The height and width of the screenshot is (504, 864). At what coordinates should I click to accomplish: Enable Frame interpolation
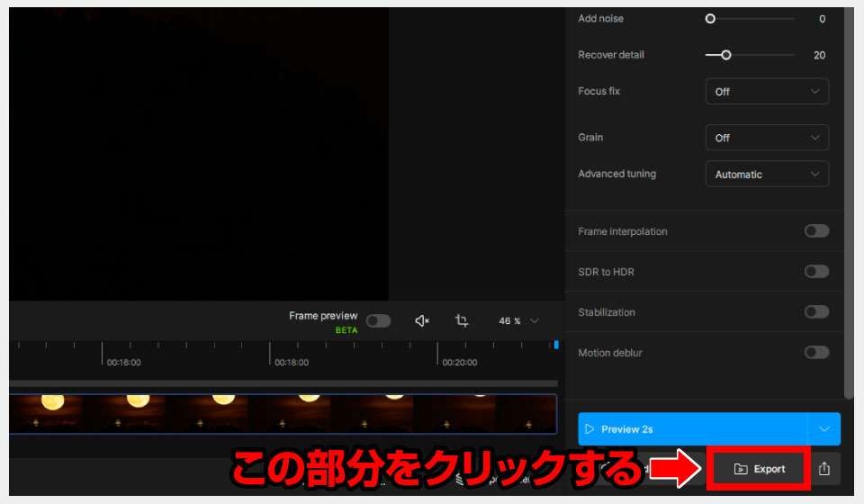click(x=816, y=231)
